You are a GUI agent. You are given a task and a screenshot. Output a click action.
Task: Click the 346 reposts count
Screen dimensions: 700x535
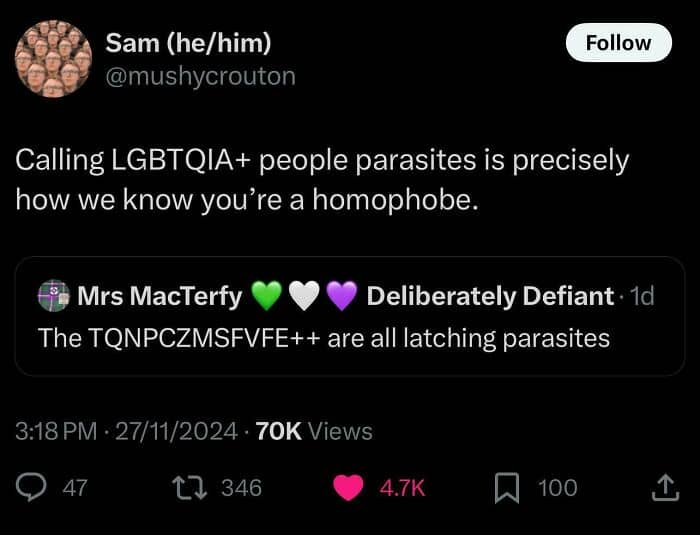241,487
